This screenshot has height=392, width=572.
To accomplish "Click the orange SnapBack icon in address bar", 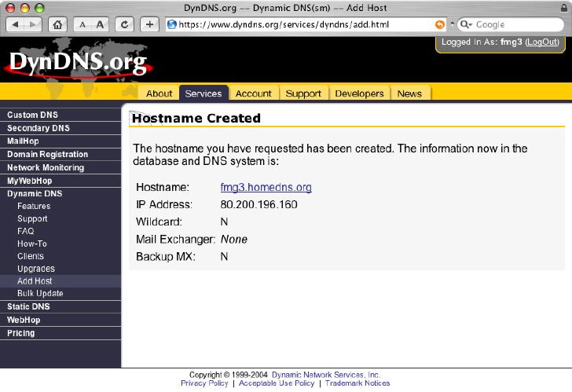I will [440, 24].
